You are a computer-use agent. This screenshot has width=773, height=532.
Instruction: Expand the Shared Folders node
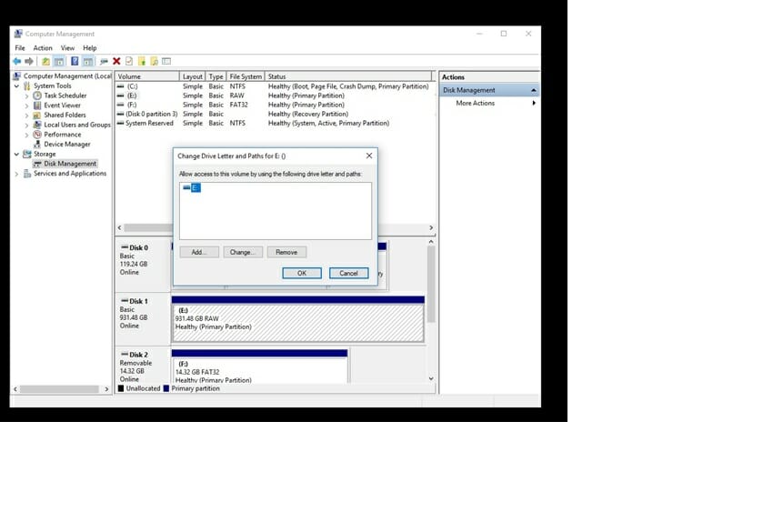pyautogui.click(x=26, y=115)
